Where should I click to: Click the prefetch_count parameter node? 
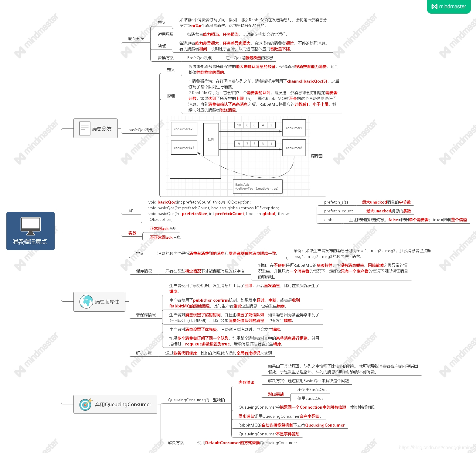[338, 211]
